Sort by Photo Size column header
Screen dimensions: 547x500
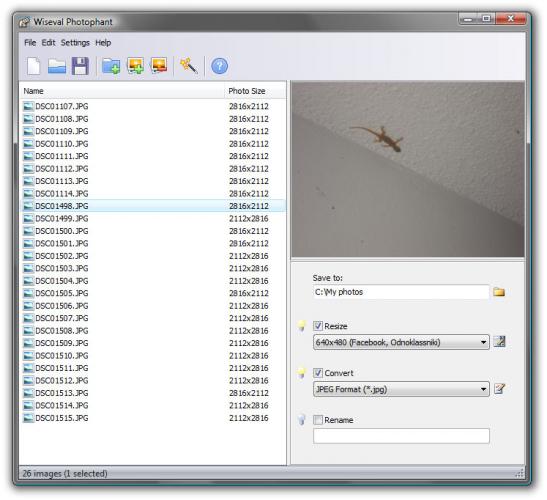[254, 91]
